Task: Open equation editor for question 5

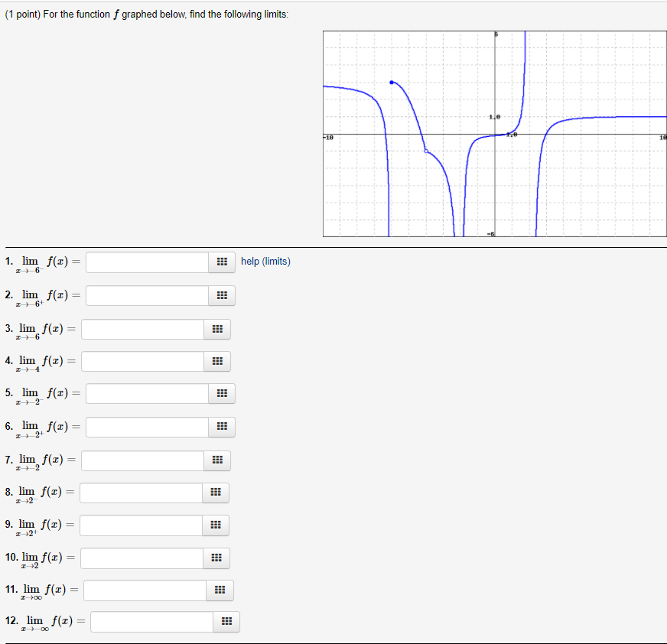Action: 222,393
